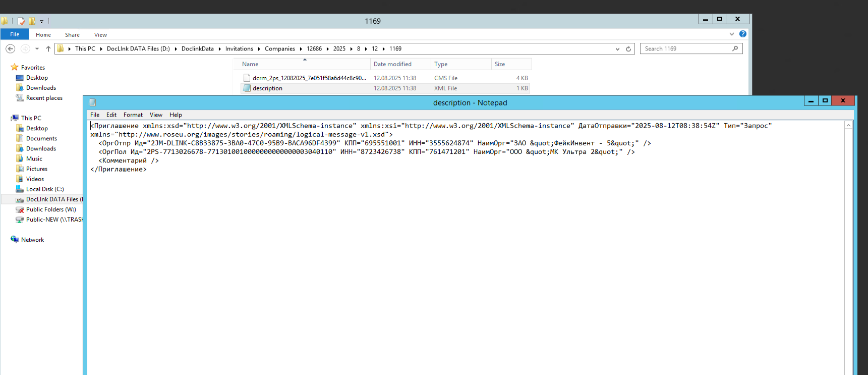Click Network icon in navigation pane
This screenshot has width=868, height=375.
click(x=14, y=239)
